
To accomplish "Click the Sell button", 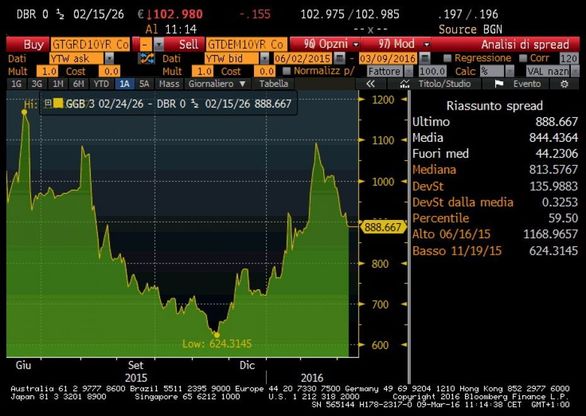I will coord(185,44).
